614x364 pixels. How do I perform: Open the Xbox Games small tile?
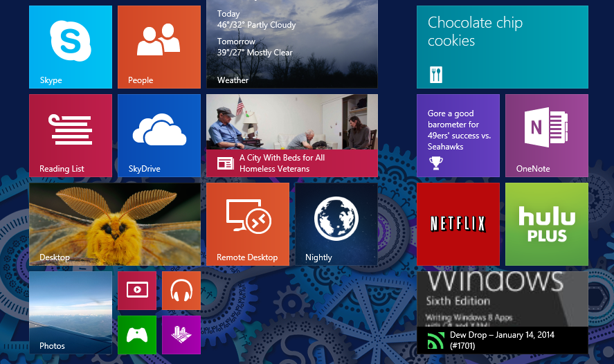pyautogui.click(x=137, y=335)
